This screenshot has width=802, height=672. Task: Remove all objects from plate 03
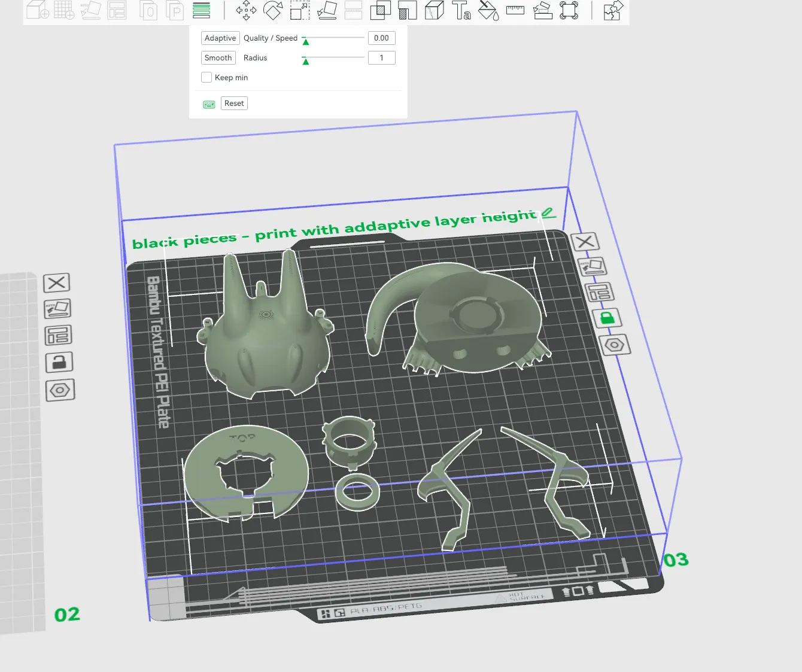click(585, 242)
